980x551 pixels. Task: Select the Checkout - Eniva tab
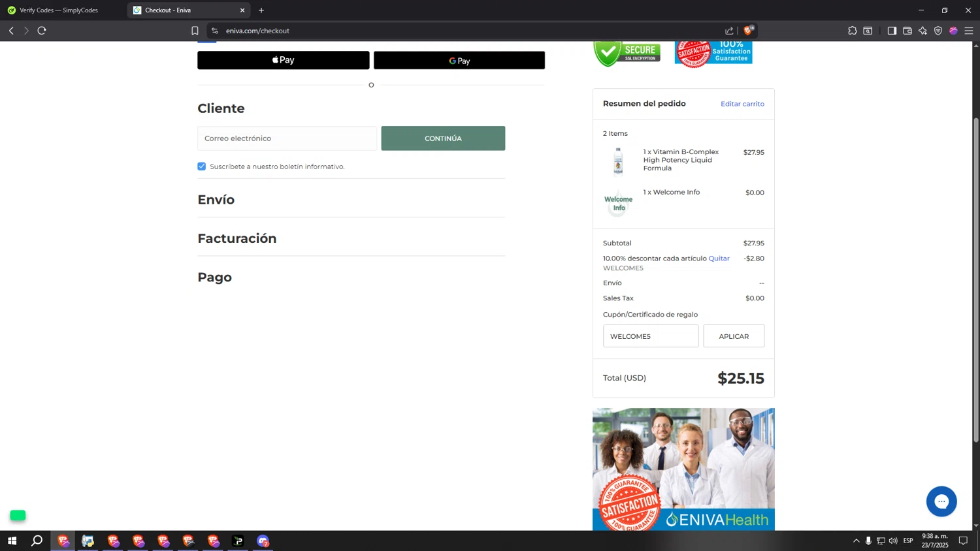[x=189, y=10]
